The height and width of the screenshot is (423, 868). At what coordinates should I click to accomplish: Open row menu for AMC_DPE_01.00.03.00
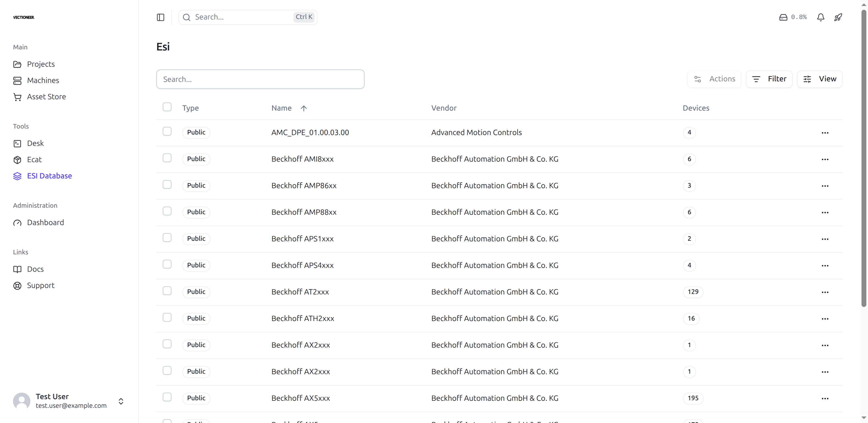825,133
